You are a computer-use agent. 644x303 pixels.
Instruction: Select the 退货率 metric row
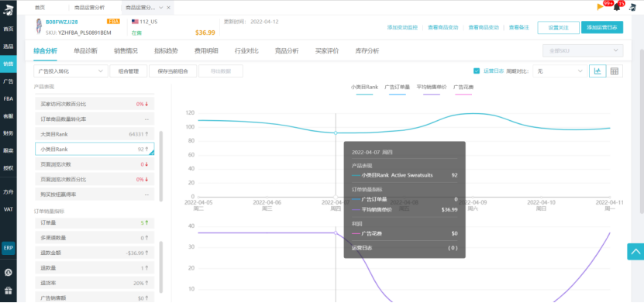(95, 284)
